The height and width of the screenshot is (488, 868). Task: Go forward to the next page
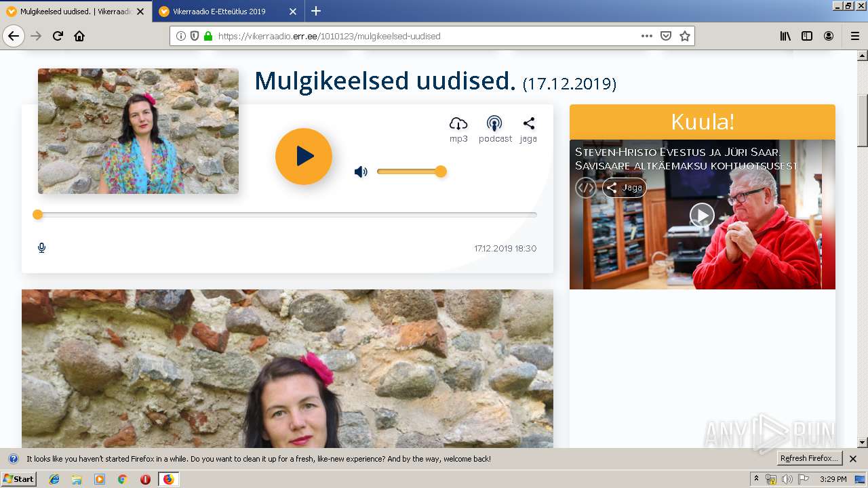click(36, 37)
